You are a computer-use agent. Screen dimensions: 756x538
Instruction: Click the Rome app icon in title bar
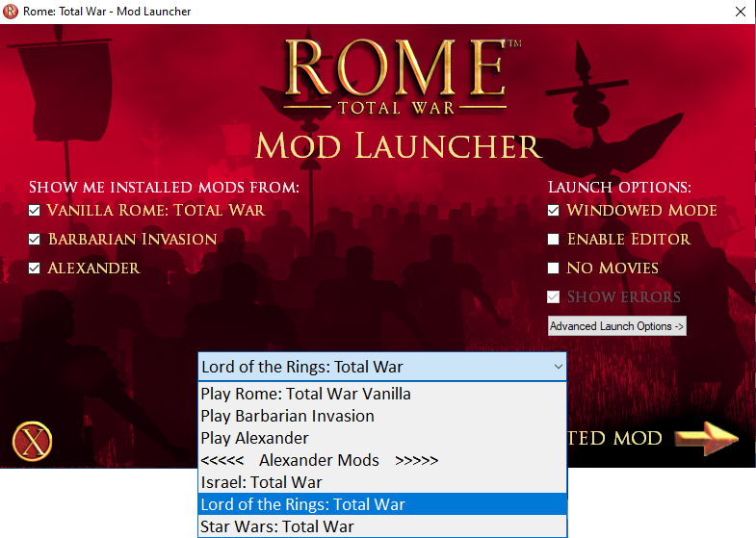(11, 12)
